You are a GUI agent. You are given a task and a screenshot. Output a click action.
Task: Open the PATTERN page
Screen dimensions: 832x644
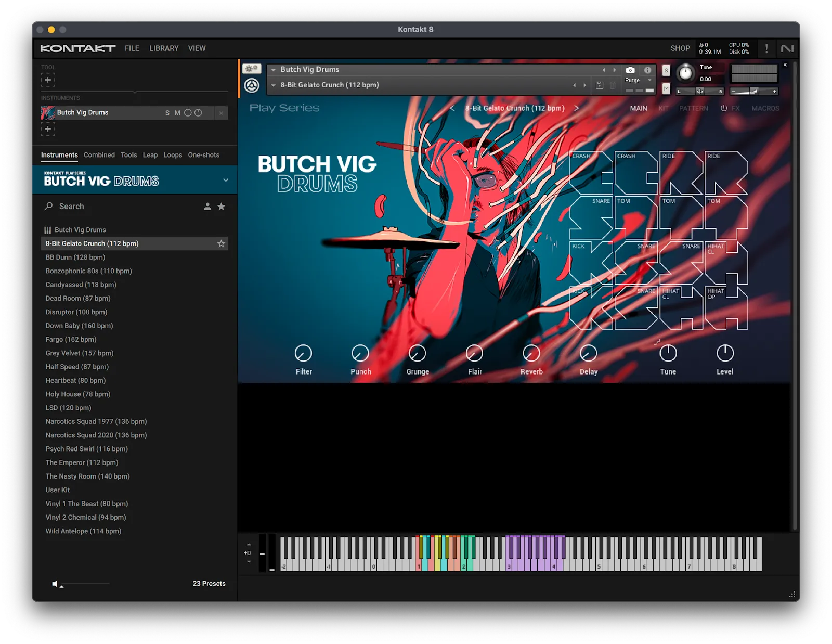693,108
